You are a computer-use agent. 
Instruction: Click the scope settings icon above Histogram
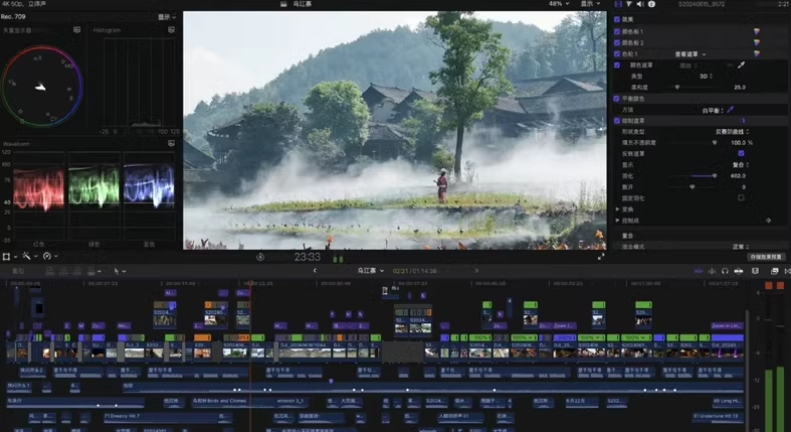point(173,30)
